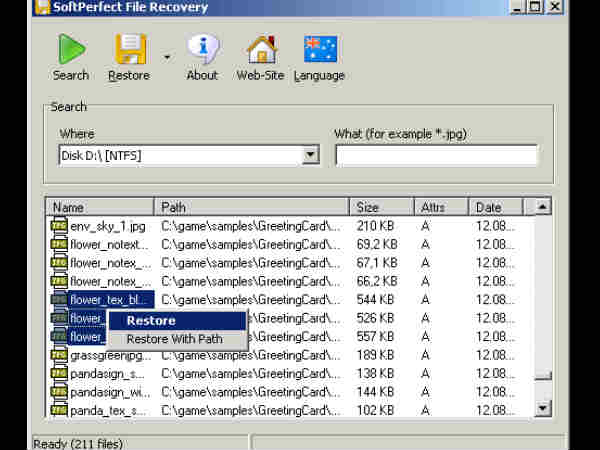Click icon of flower_tex_bl file
Image resolution: width=600 pixels, height=450 pixels.
coord(59,299)
